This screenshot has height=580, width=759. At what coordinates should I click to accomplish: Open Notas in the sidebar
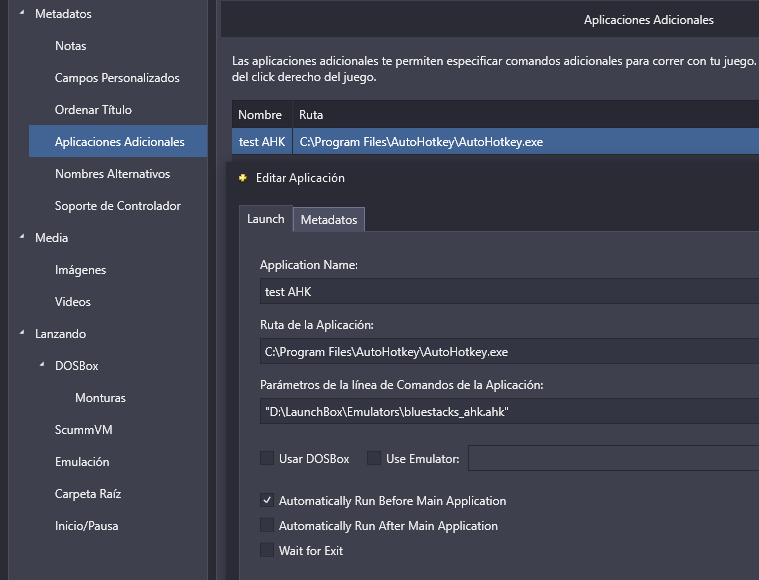[x=71, y=46]
